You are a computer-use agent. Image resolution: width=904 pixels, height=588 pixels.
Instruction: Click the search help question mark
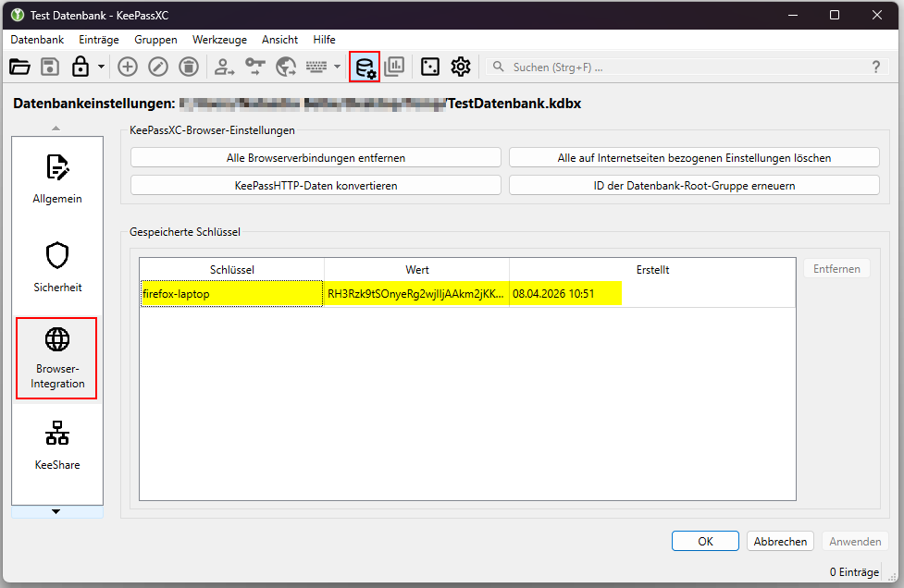[876, 67]
